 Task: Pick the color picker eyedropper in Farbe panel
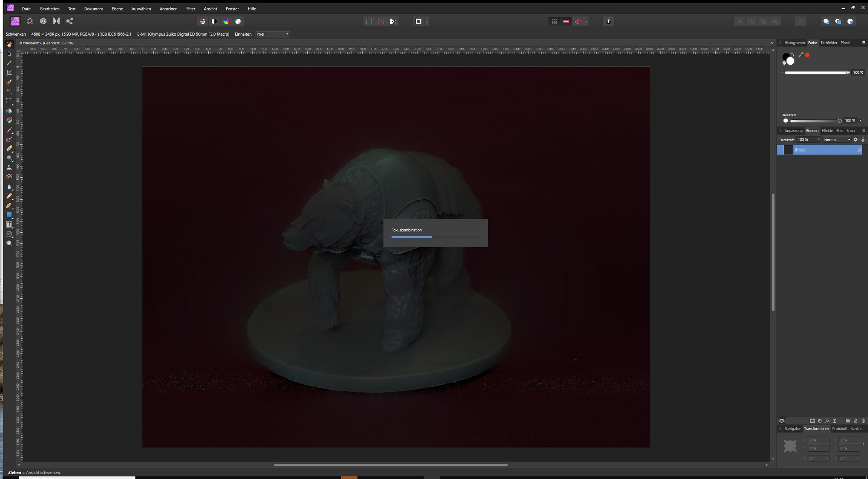801,55
